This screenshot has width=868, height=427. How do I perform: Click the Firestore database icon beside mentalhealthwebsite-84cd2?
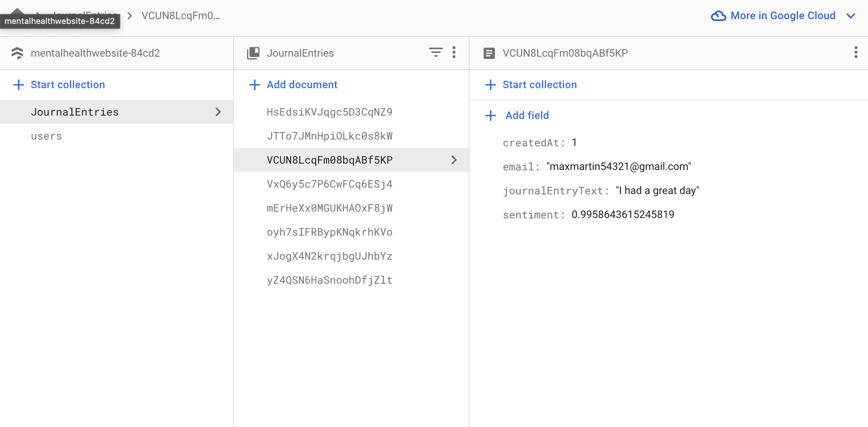[x=17, y=53]
